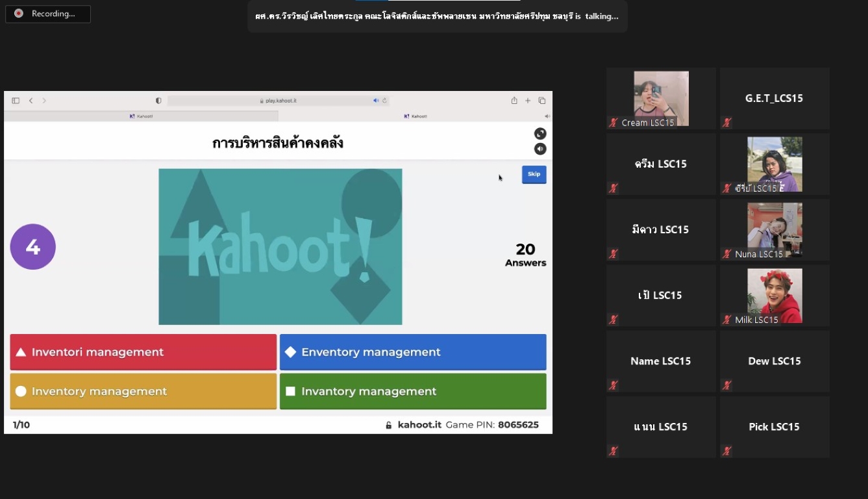Click muted mic icon on G.E.T_LCS15
This screenshot has height=499, width=868.
(727, 122)
